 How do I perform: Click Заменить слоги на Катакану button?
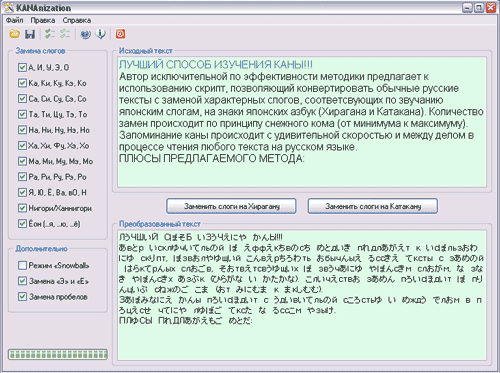click(373, 206)
